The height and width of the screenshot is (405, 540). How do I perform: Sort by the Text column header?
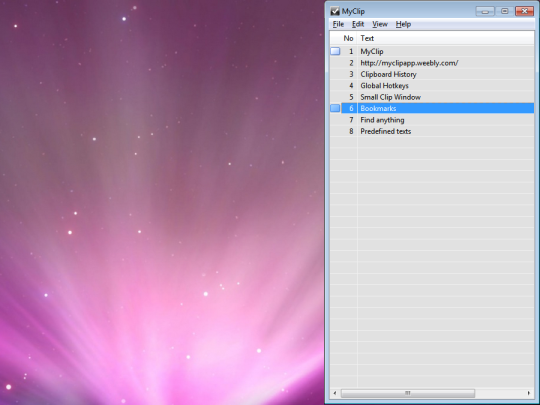coord(367,38)
